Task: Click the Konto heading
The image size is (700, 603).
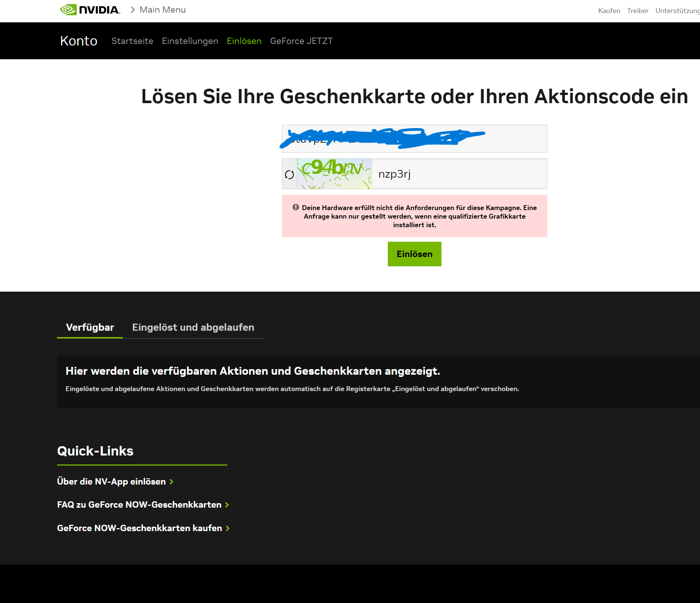Action: tap(79, 41)
